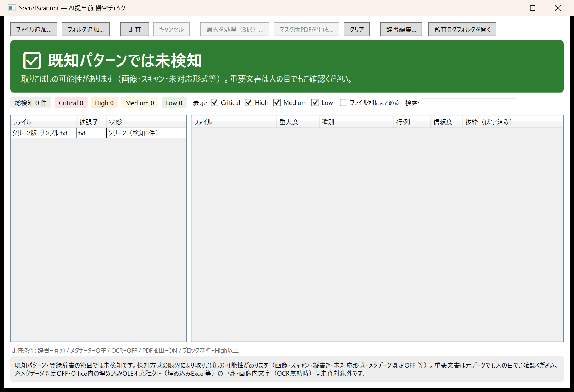Click results table ファイル column header

point(234,122)
